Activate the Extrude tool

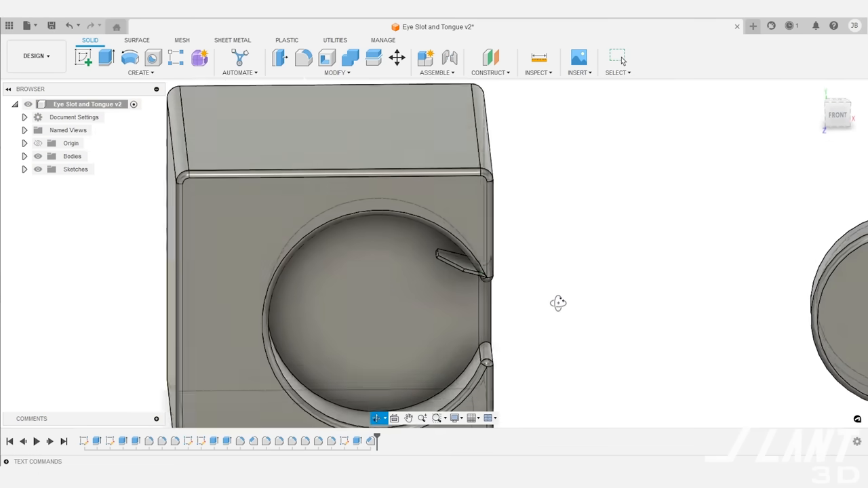106,58
